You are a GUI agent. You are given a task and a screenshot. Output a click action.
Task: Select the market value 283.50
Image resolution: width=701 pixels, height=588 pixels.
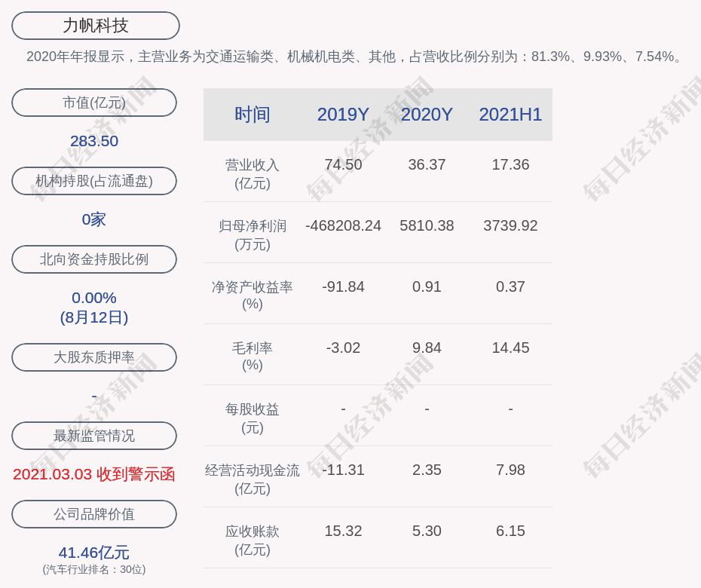point(94,141)
